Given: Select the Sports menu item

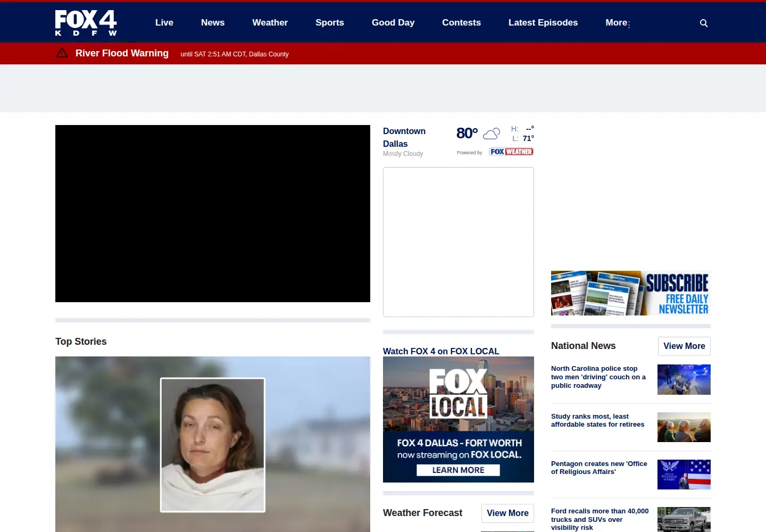Looking at the screenshot, I should 330,22.
